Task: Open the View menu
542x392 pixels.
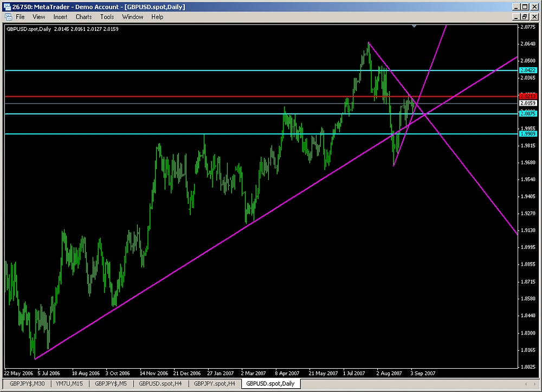Action: coord(38,17)
